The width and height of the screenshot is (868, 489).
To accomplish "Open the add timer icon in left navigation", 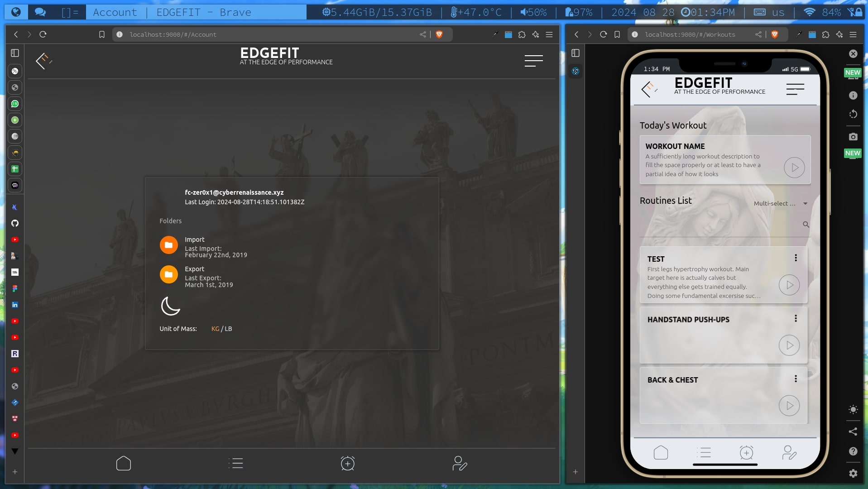I will [x=347, y=463].
